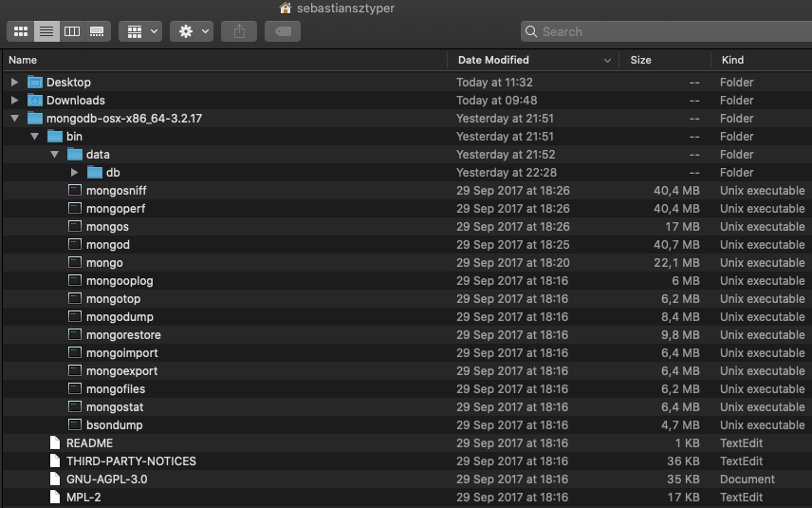This screenshot has height=508, width=812.
Task: Toggle sort direction arrow in Date Modified header
Action: click(607, 61)
